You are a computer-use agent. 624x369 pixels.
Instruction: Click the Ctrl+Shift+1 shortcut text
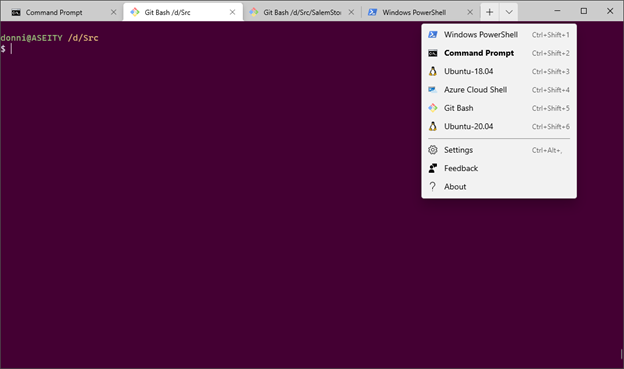551,35
